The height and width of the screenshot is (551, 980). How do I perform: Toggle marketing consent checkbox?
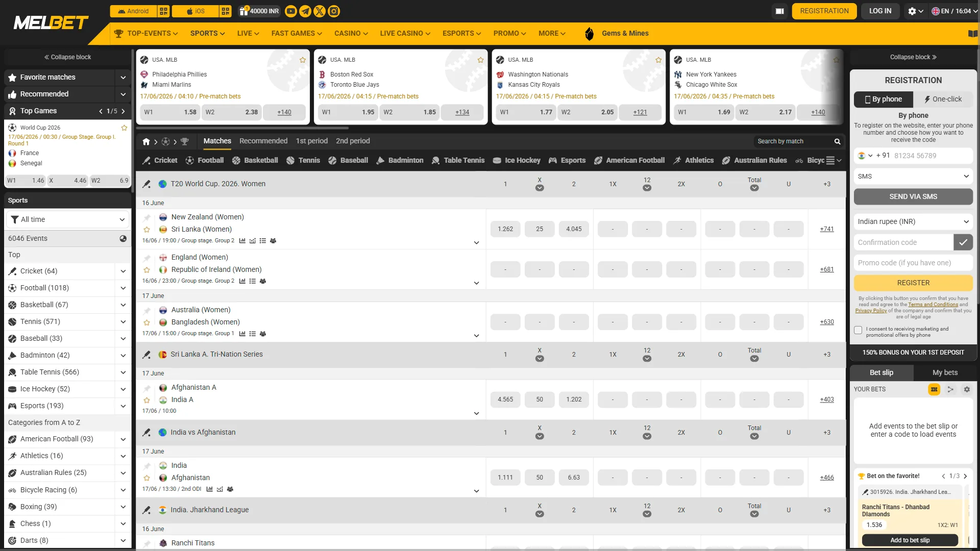coord(859,331)
